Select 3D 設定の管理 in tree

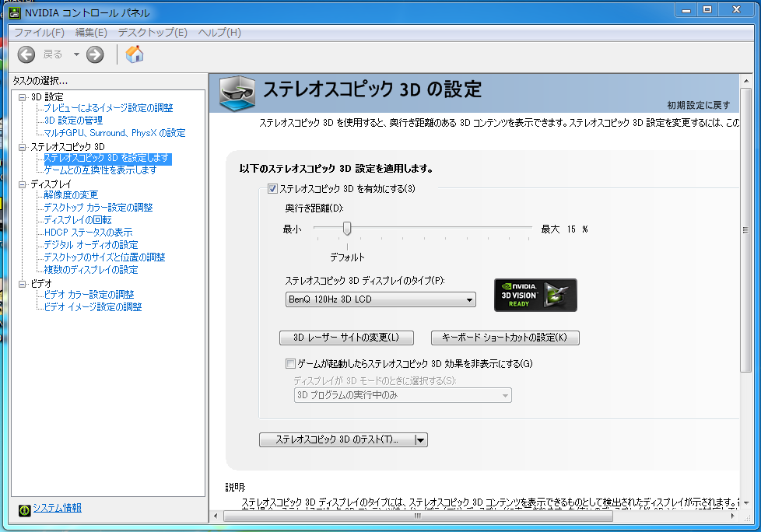73,121
